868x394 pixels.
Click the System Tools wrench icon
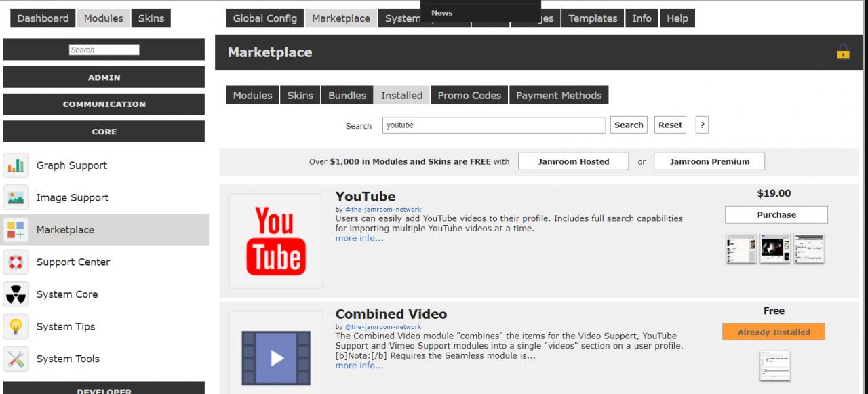pos(16,359)
